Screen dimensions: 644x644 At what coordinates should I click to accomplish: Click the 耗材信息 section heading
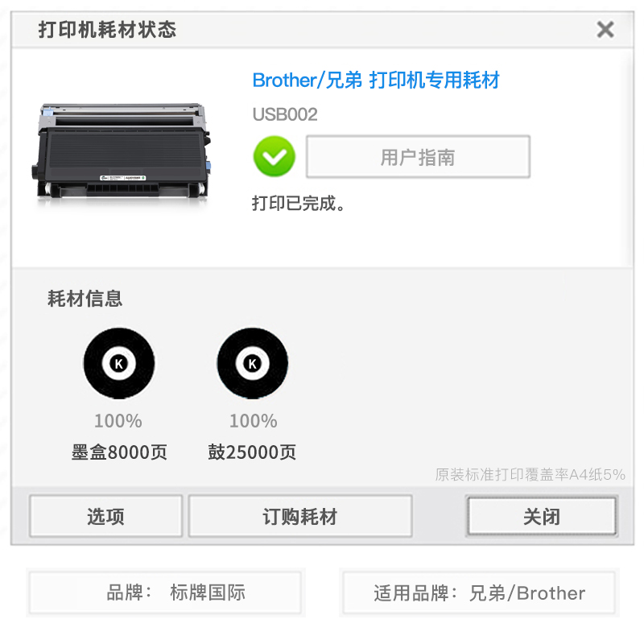tap(85, 299)
